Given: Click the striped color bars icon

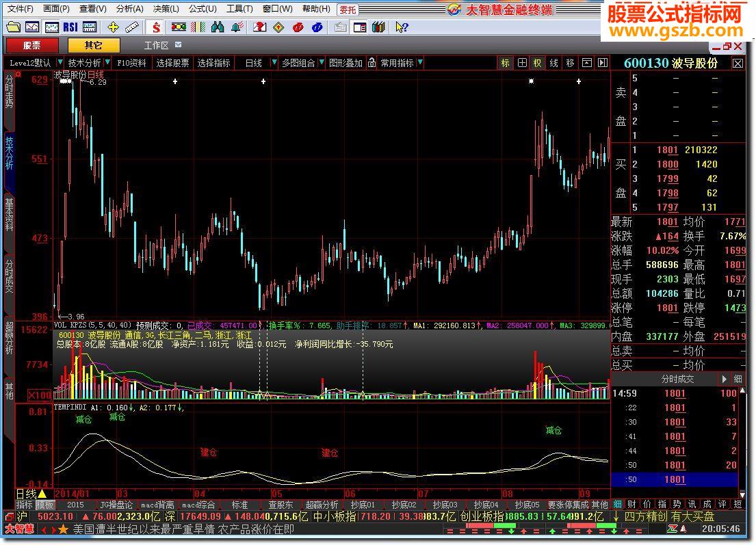Looking at the screenshot, I should click(198, 27).
